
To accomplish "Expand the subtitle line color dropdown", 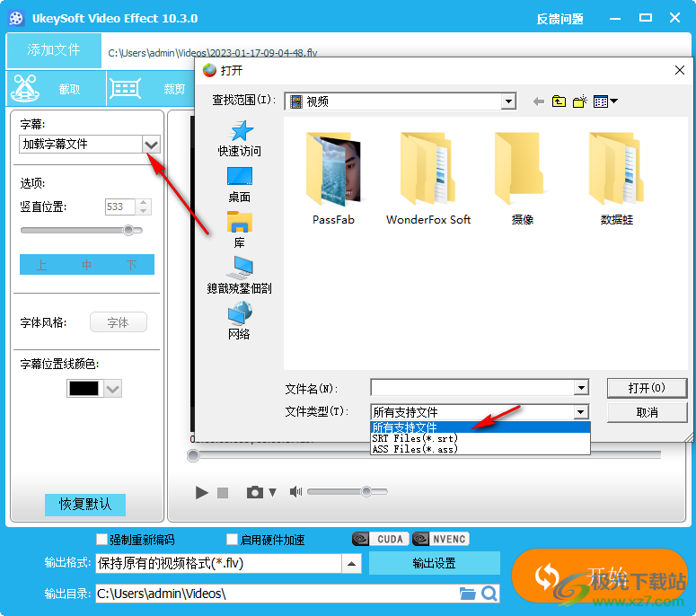I will [113, 389].
